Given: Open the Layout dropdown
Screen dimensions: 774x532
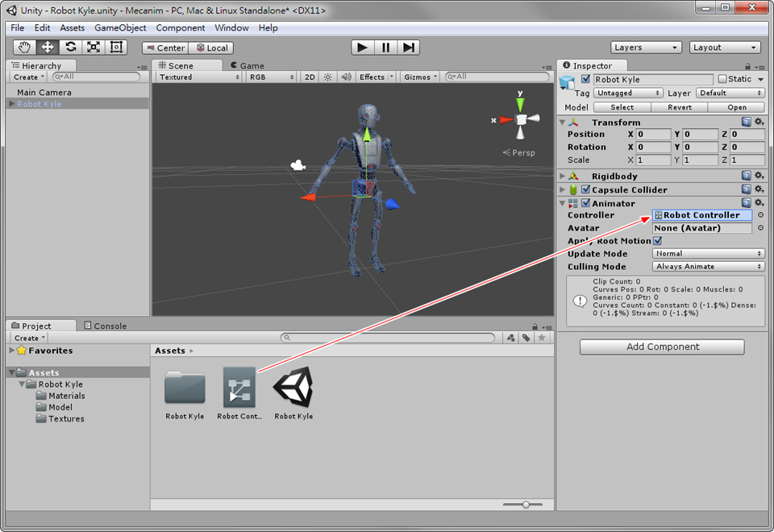Looking at the screenshot, I should tap(725, 48).
